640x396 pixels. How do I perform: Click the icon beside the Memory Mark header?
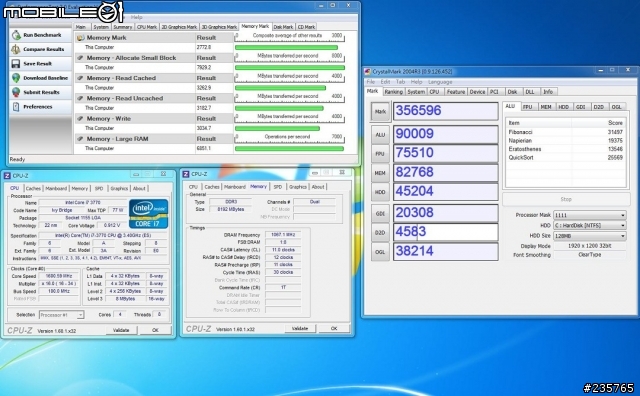point(80,38)
